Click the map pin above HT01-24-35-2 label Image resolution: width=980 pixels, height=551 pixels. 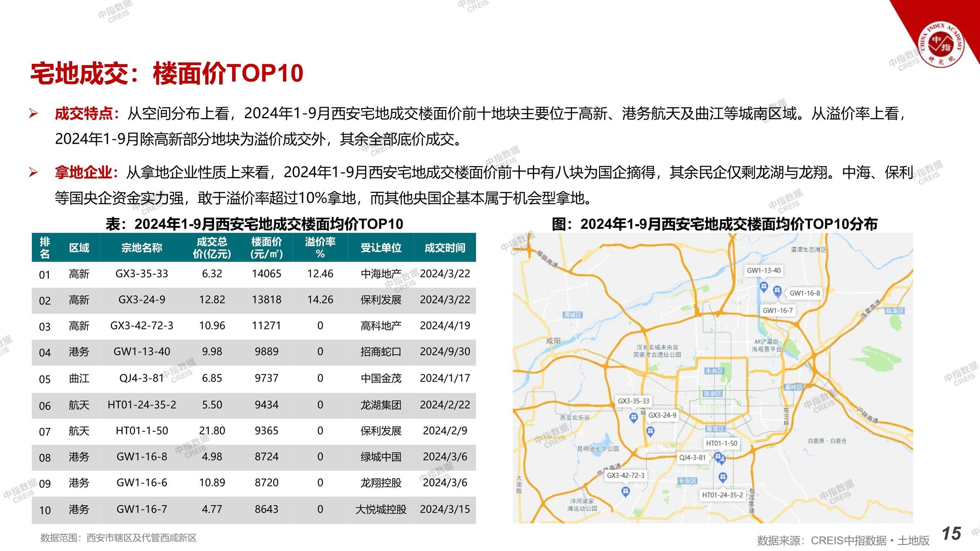pyautogui.click(x=722, y=476)
